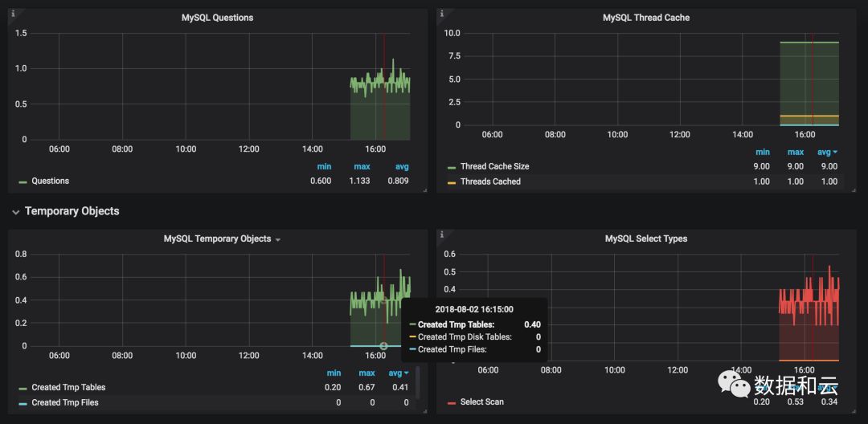
Task: Open Created Tmp Files cyan swatch
Action: 23,404
